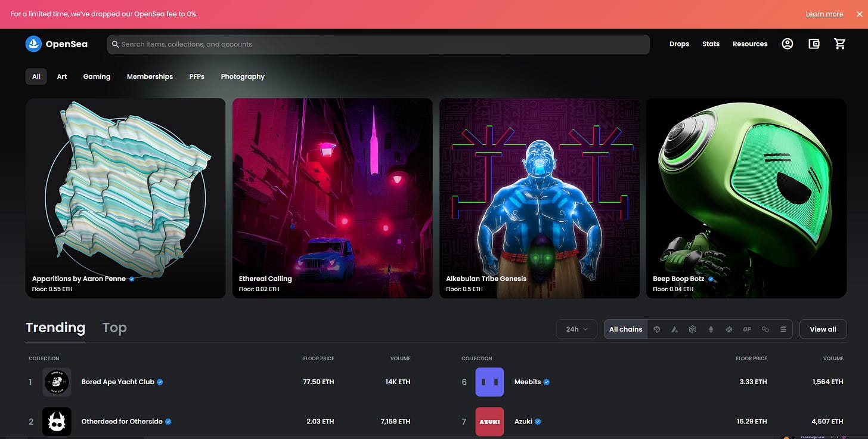Select the Art category tab
Viewport: 868px width, 439px height.
click(62, 76)
